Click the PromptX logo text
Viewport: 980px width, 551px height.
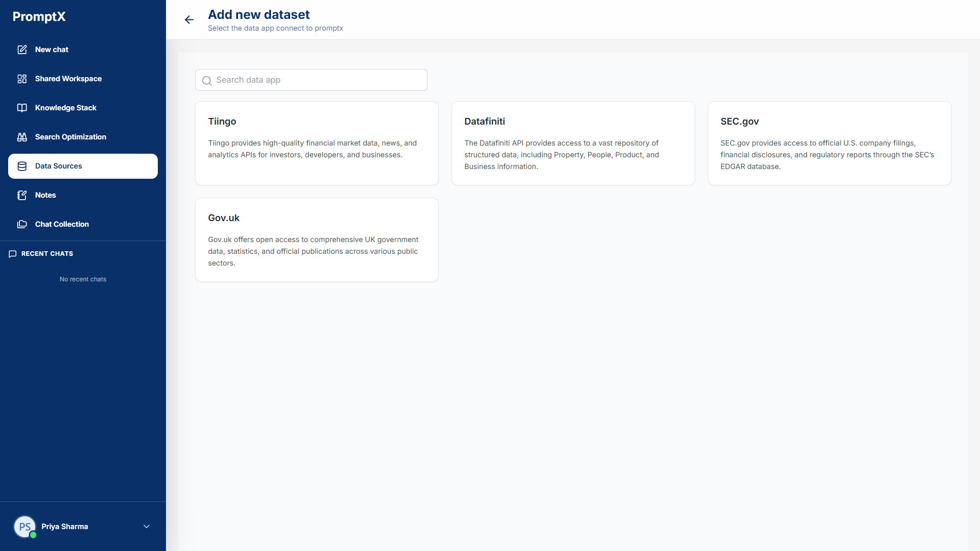(39, 16)
